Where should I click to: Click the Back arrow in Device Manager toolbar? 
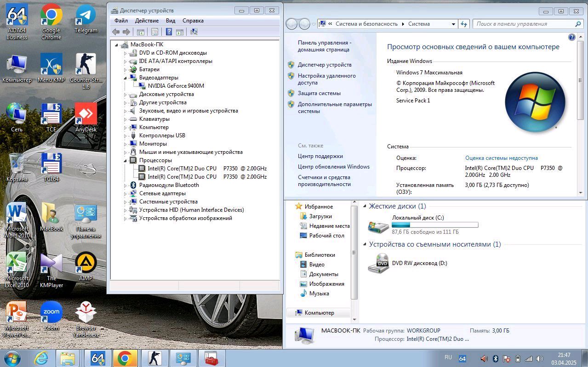pos(116,32)
